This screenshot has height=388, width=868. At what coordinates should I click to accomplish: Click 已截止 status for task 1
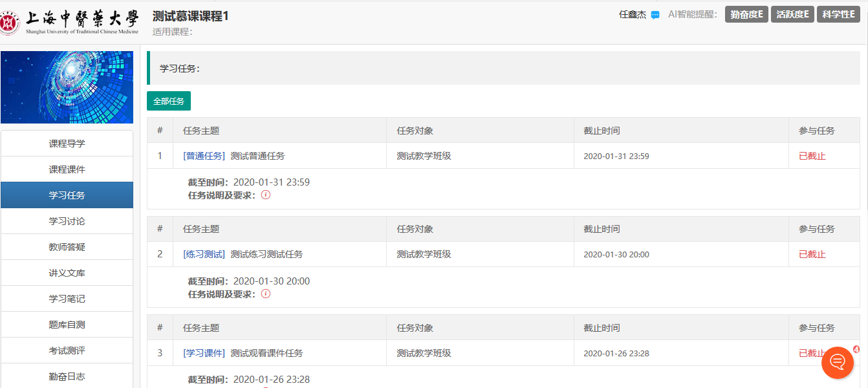[812, 156]
